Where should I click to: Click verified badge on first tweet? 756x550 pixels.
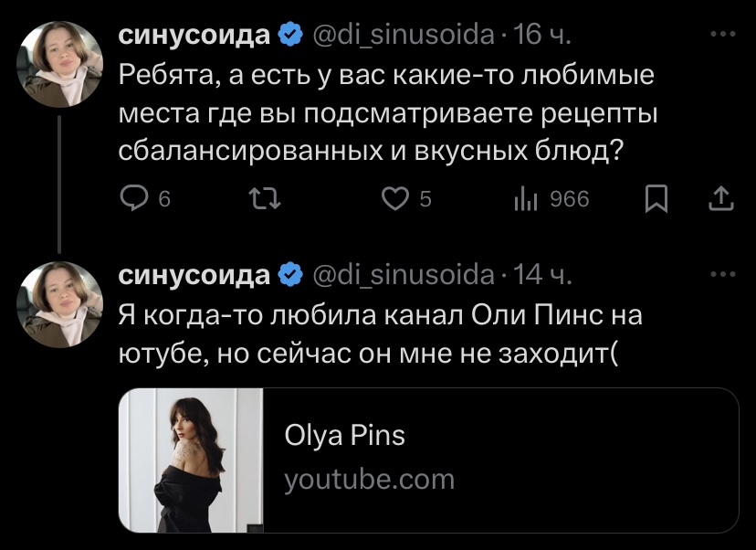290,37
